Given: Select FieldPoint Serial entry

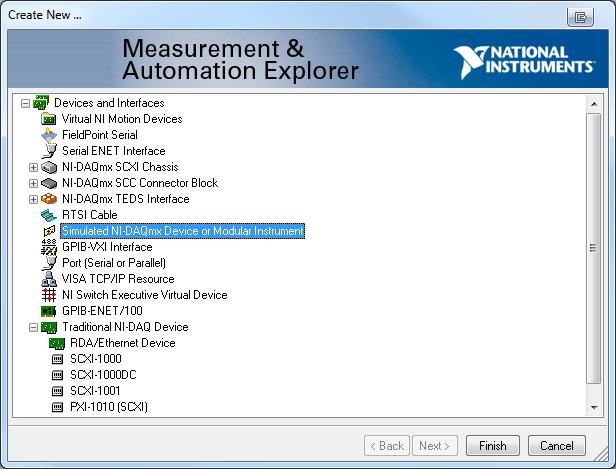Looking at the screenshot, I should tap(100, 135).
